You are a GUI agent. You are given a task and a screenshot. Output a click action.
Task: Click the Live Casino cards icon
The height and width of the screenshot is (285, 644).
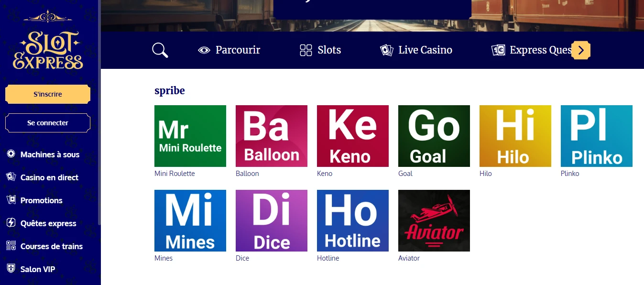tap(386, 50)
